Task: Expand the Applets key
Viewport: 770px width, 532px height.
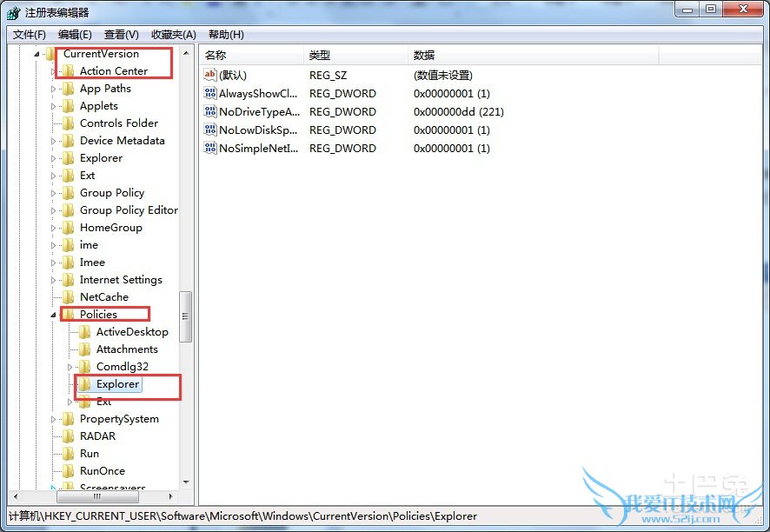Action: (x=53, y=106)
